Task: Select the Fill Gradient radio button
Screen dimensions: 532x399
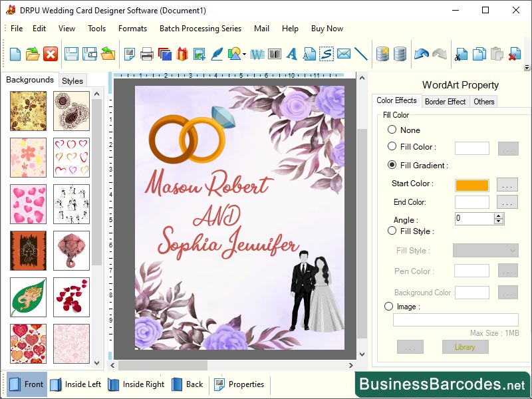Action: 393,165
